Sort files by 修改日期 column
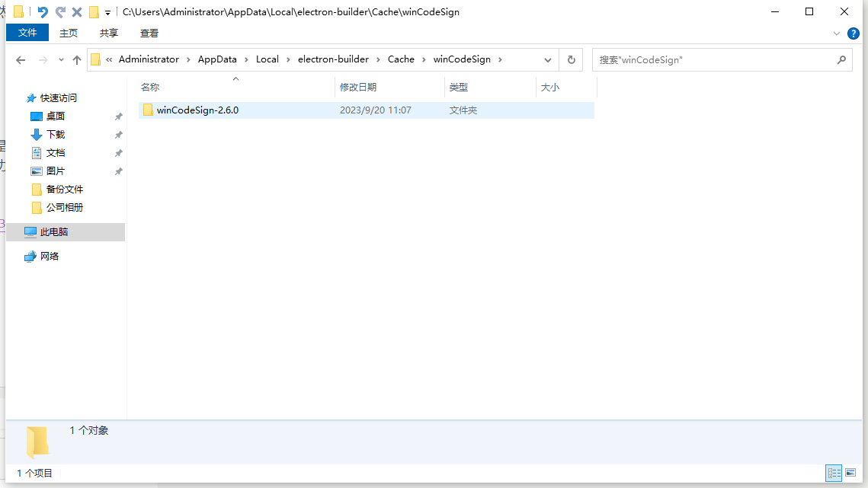Image resolution: width=868 pixels, height=488 pixels. tap(358, 88)
